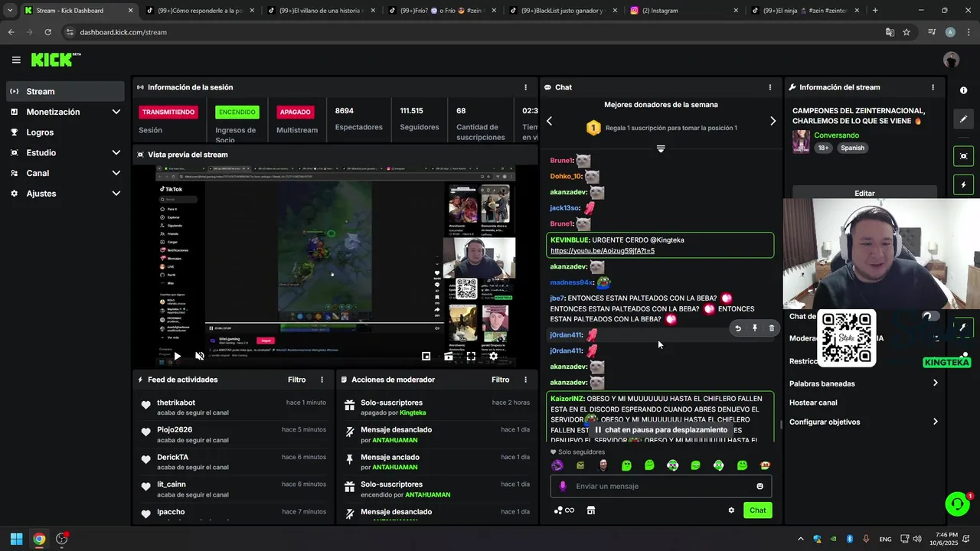Select the orange-haired emote at row end
Screen dimensions: 980x551
765,465
